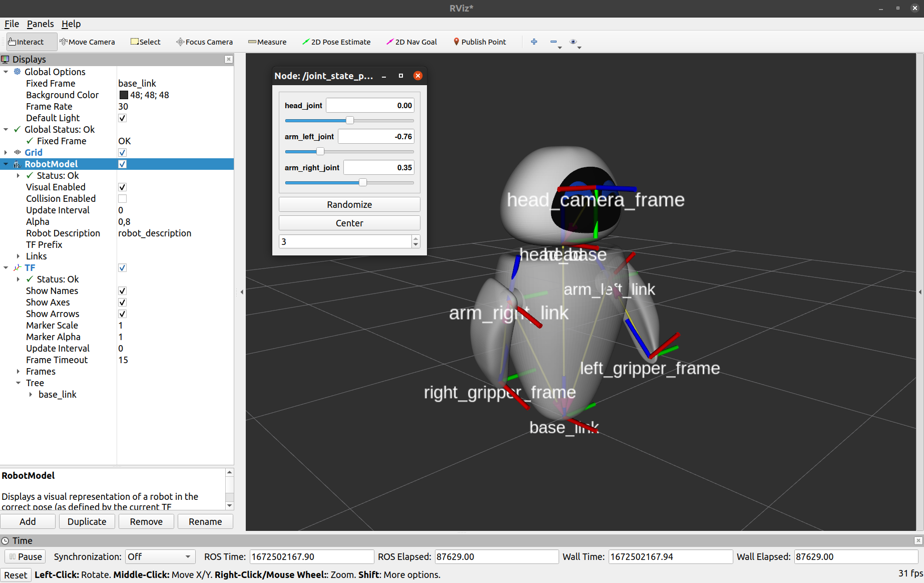Click the Pause time button
This screenshot has width=924, height=583.
pos(25,556)
